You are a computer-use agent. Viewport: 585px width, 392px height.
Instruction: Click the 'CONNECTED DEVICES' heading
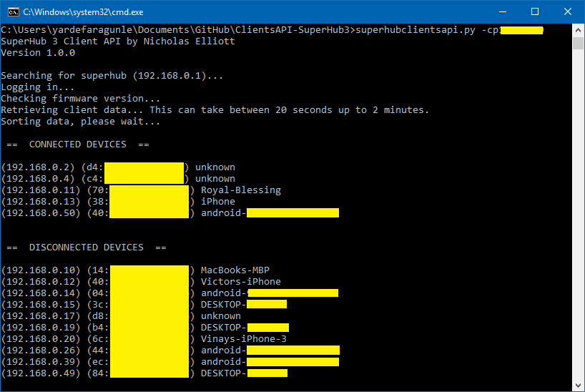pos(78,144)
